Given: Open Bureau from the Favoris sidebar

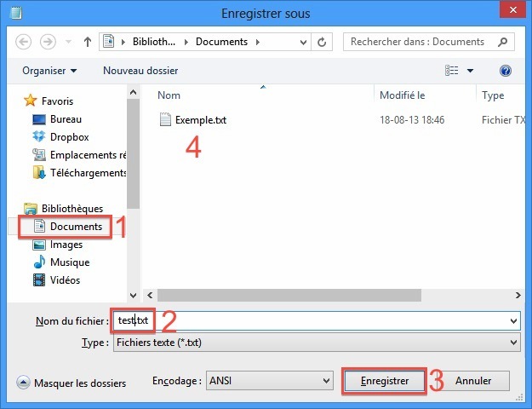Looking at the screenshot, I should point(66,119).
